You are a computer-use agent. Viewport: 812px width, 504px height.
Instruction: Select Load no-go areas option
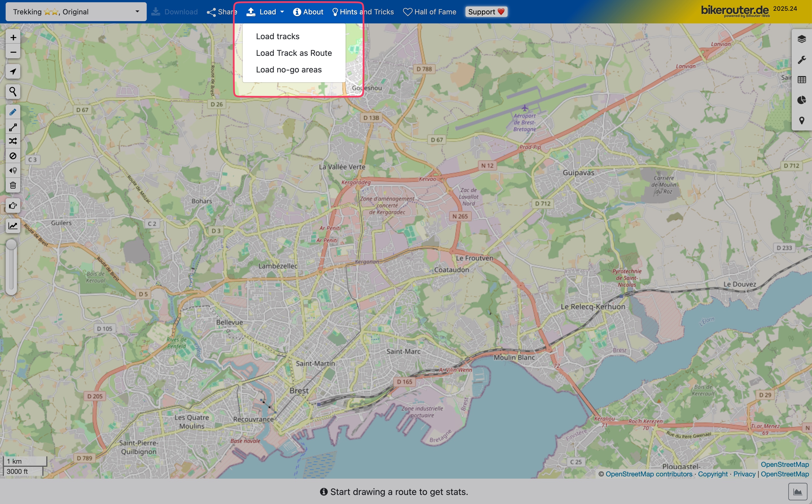(289, 70)
